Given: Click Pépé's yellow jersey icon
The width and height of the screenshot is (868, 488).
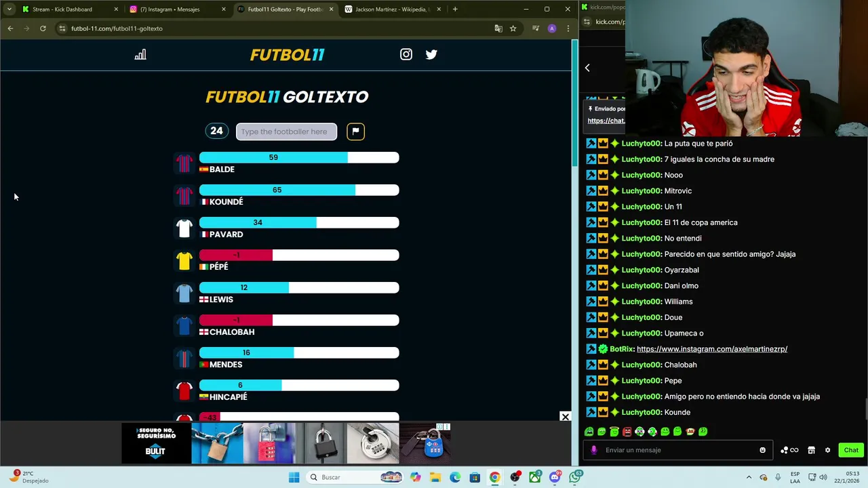Looking at the screenshot, I should pos(184,260).
